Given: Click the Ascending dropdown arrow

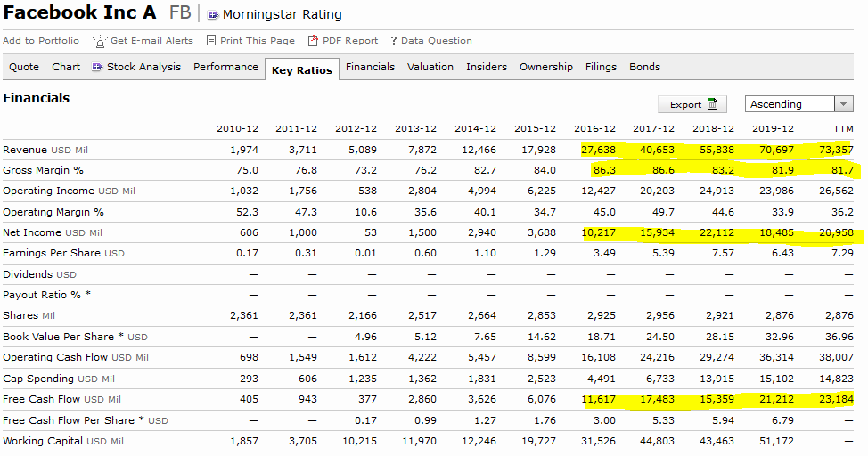Looking at the screenshot, I should coord(843,104).
